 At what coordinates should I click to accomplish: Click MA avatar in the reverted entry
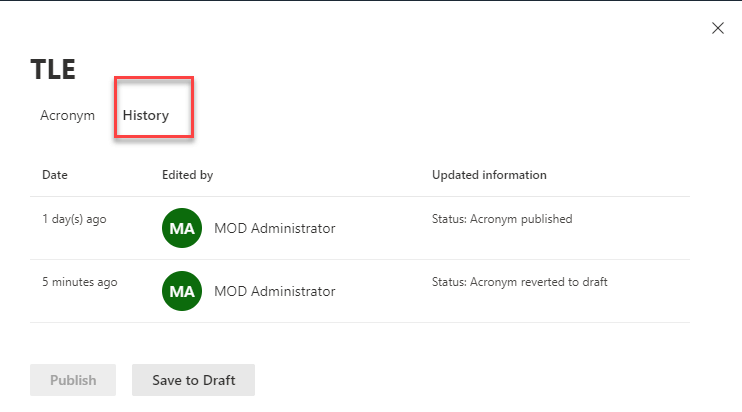(181, 291)
